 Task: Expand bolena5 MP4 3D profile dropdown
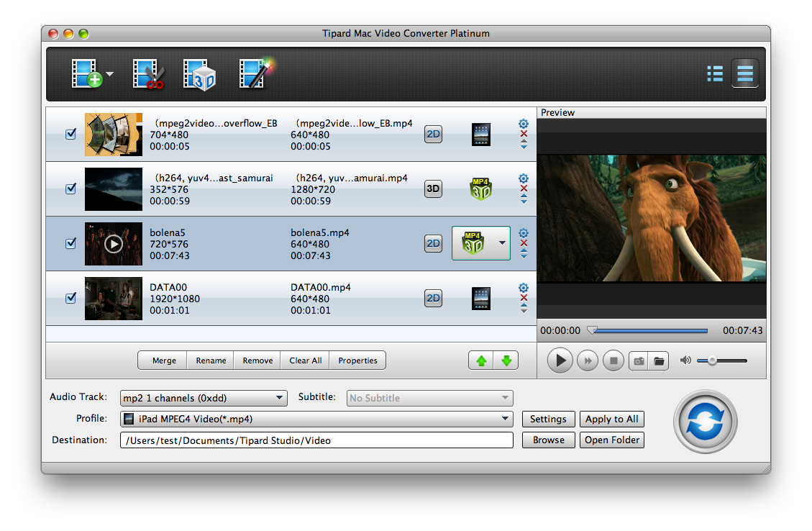pyautogui.click(x=502, y=243)
